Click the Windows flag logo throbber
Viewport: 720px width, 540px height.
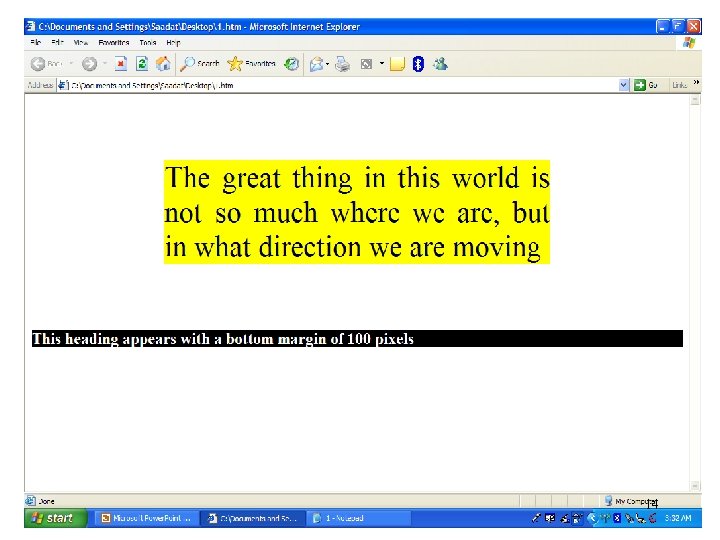pyautogui.click(x=689, y=43)
